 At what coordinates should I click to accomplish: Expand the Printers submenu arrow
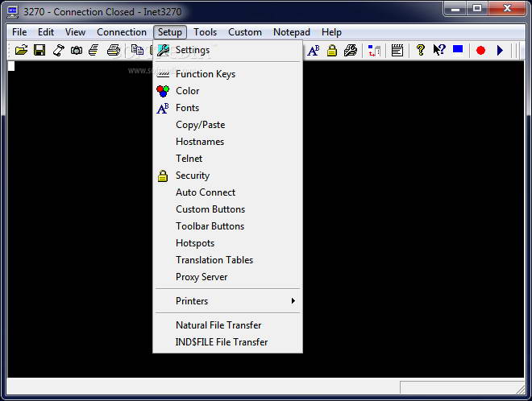click(293, 300)
